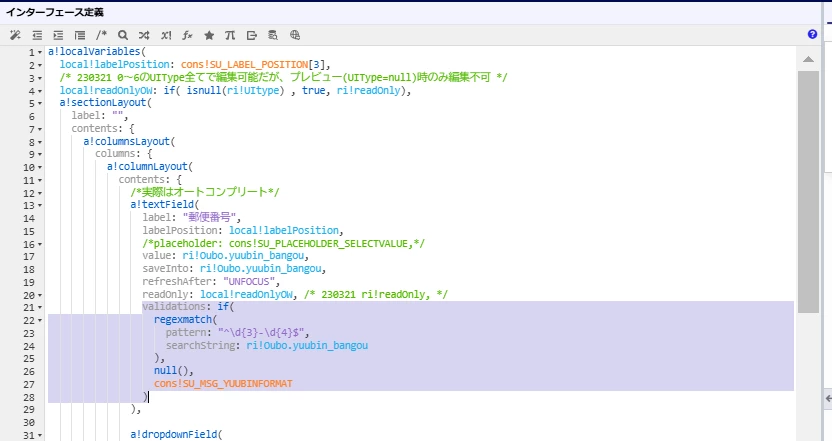The height and width of the screenshot is (441, 832).
Task: Click comment /*実際はオートコンプリート*/
Action: coord(205,192)
